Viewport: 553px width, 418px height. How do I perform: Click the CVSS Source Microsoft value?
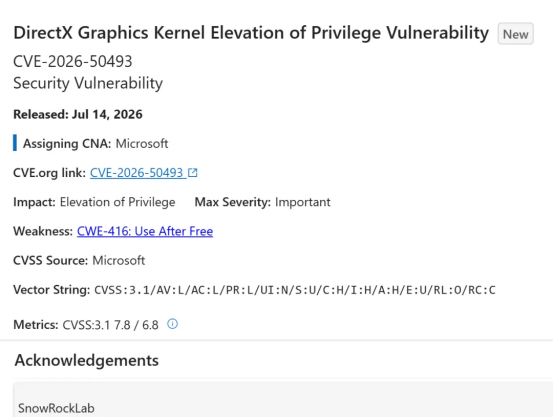(x=118, y=260)
